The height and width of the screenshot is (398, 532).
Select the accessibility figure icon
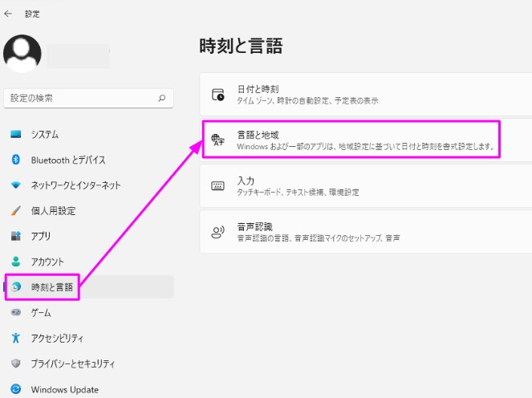[15, 338]
